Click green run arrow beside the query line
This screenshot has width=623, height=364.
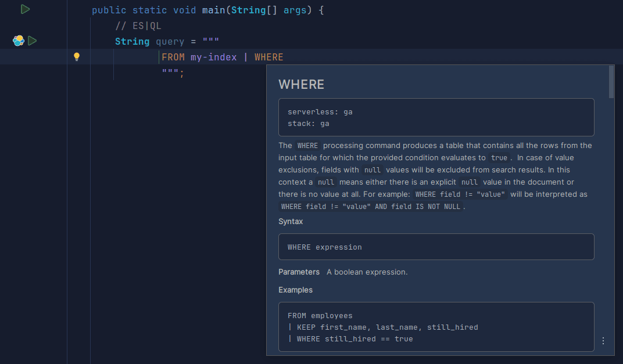(32, 41)
